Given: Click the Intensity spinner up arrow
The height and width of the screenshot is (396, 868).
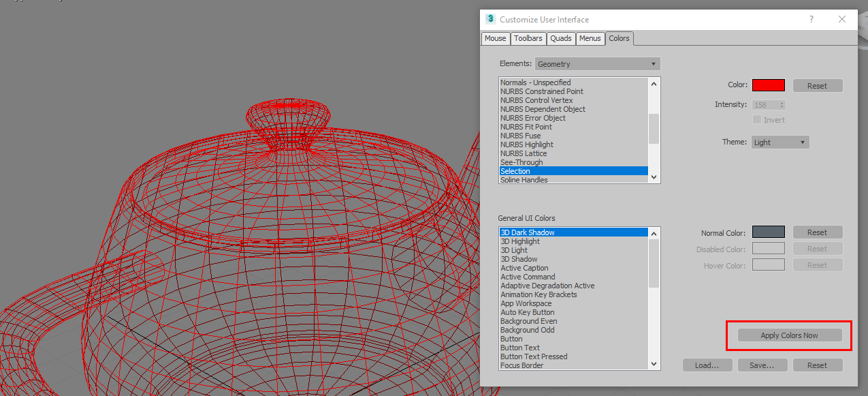Looking at the screenshot, I should [x=781, y=102].
